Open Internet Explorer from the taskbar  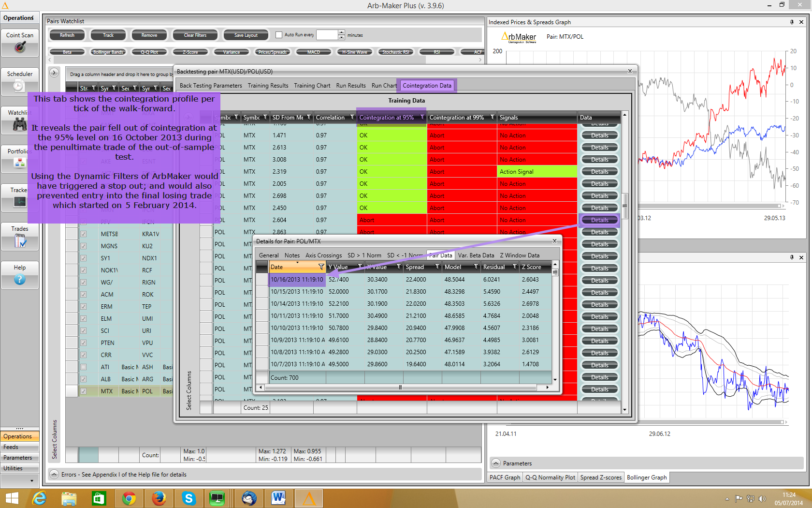pos(39,498)
